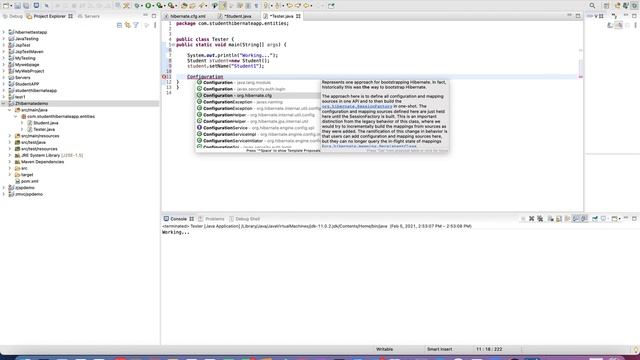Click the External Tools run icon
This screenshot has height=360, width=640.
(171, 6)
